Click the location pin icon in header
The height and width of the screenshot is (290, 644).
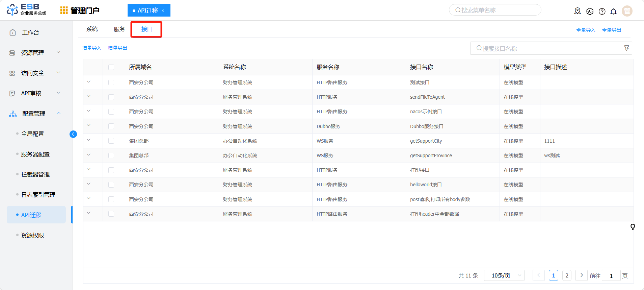578,11
